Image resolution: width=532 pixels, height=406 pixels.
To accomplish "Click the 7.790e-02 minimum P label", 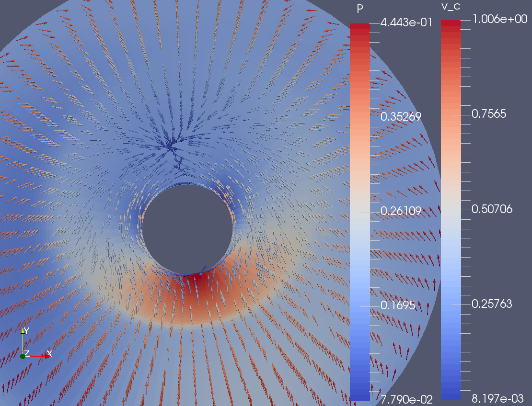I will click(x=406, y=400).
